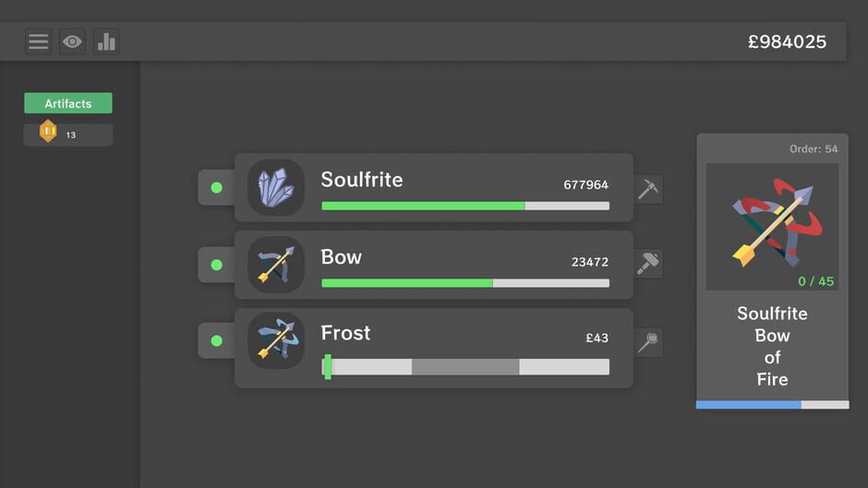Click the magnifier icon beside Frost
Screen dimensions: 868x488
[648, 342]
